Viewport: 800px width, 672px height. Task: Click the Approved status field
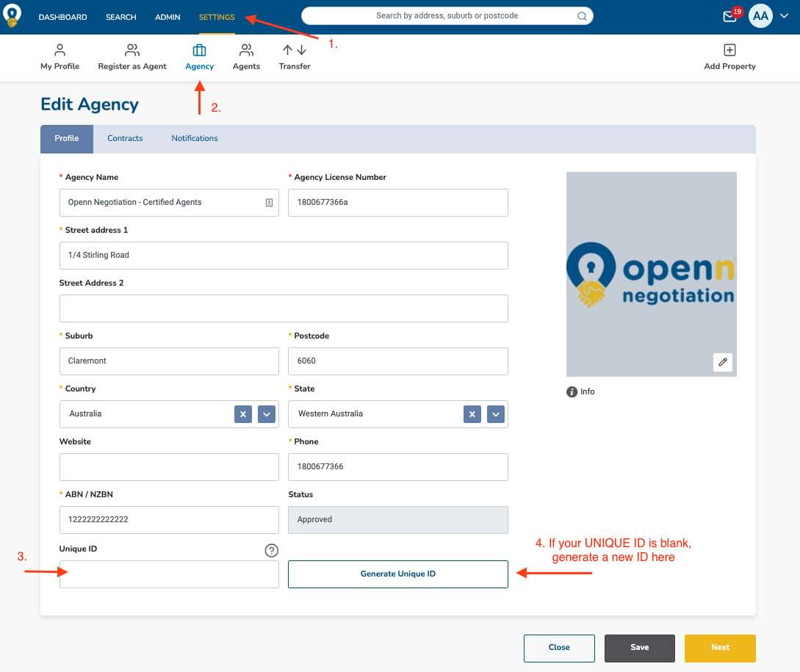point(398,520)
